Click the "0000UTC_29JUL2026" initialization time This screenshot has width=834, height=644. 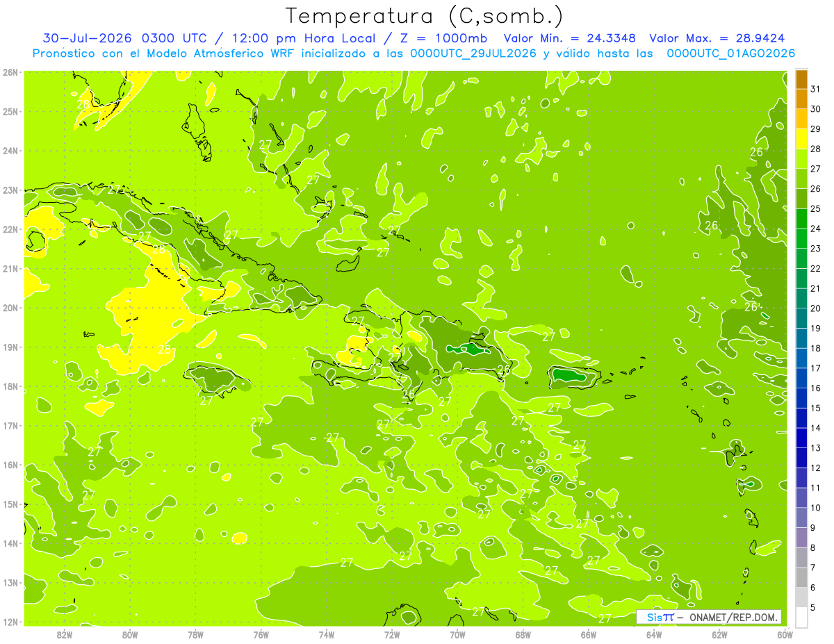pyautogui.click(x=473, y=53)
